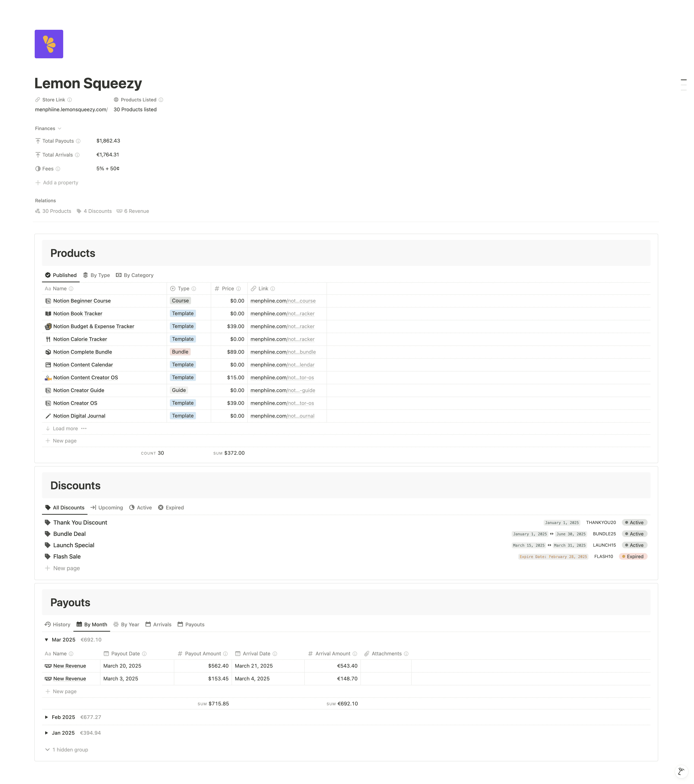Expand the Jan 2025 payout group
Screen dimensions: 694x784
[x=46, y=733]
